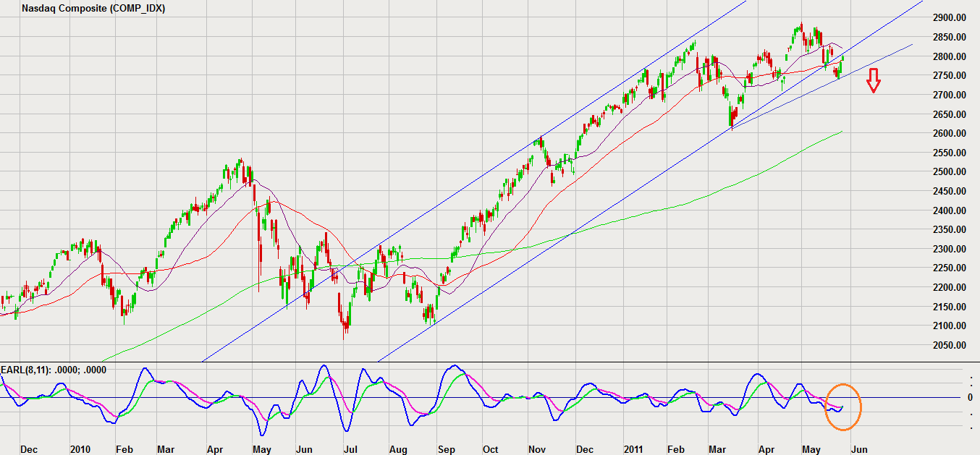Image resolution: width=980 pixels, height=455 pixels.
Task: Pick the 2400.00 price axis label
Action: click(x=950, y=211)
